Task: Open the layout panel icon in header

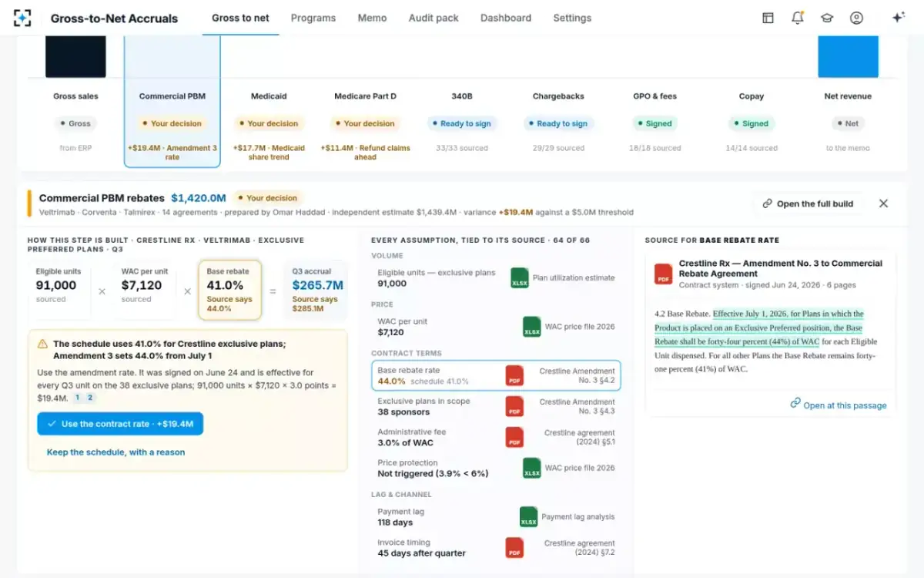Action: [x=768, y=18]
